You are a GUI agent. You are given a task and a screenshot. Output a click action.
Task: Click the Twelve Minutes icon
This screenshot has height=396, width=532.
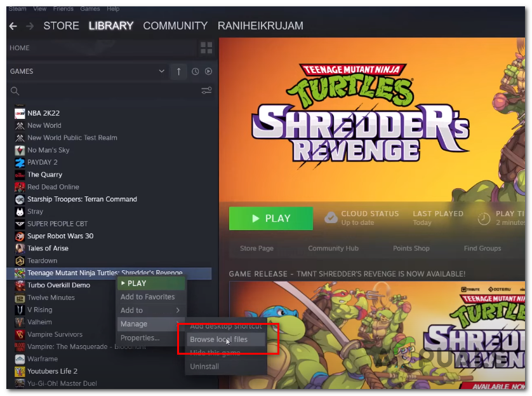20,297
